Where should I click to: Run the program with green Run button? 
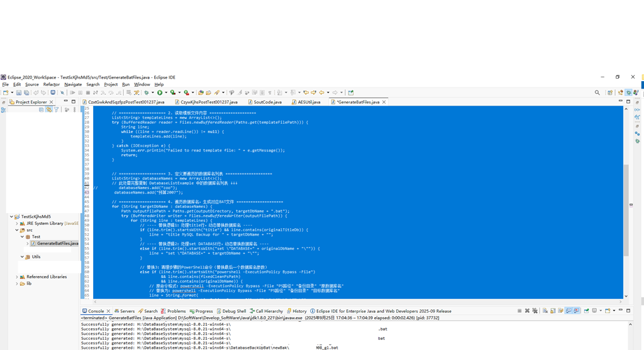pyautogui.click(x=160, y=92)
